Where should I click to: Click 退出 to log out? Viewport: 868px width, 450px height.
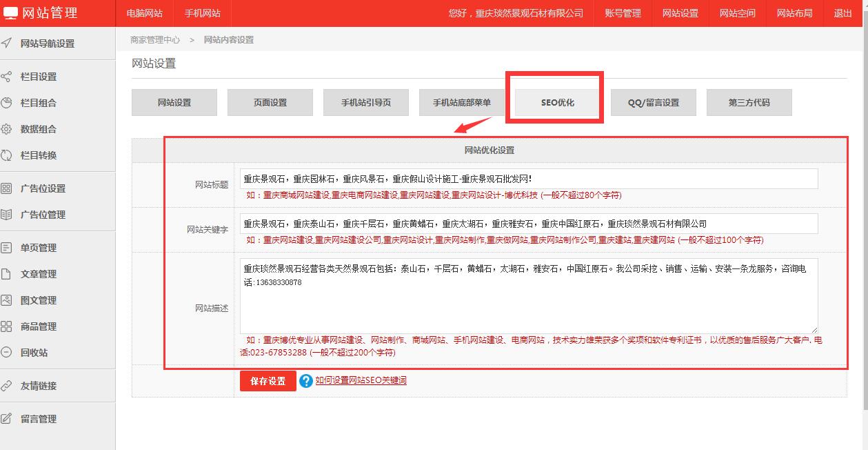click(x=842, y=13)
